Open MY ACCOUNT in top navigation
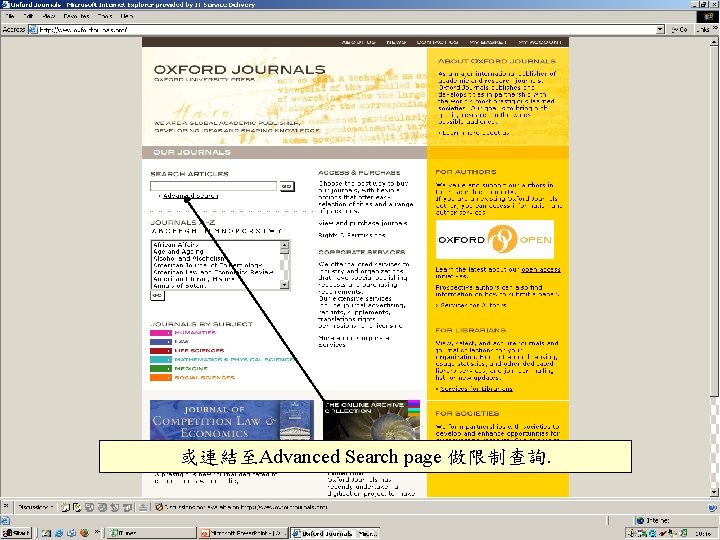This screenshot has height=540, width=720. click(x=540, y=42)
